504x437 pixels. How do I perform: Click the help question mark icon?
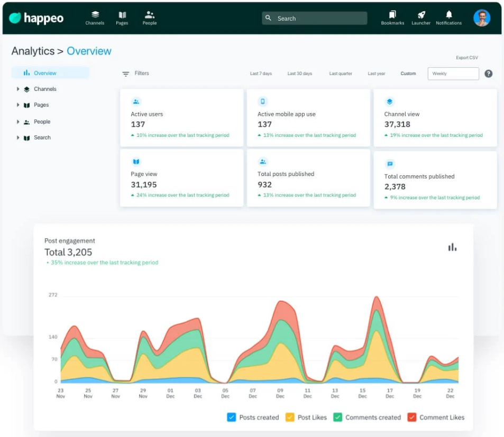pos(488,73)
